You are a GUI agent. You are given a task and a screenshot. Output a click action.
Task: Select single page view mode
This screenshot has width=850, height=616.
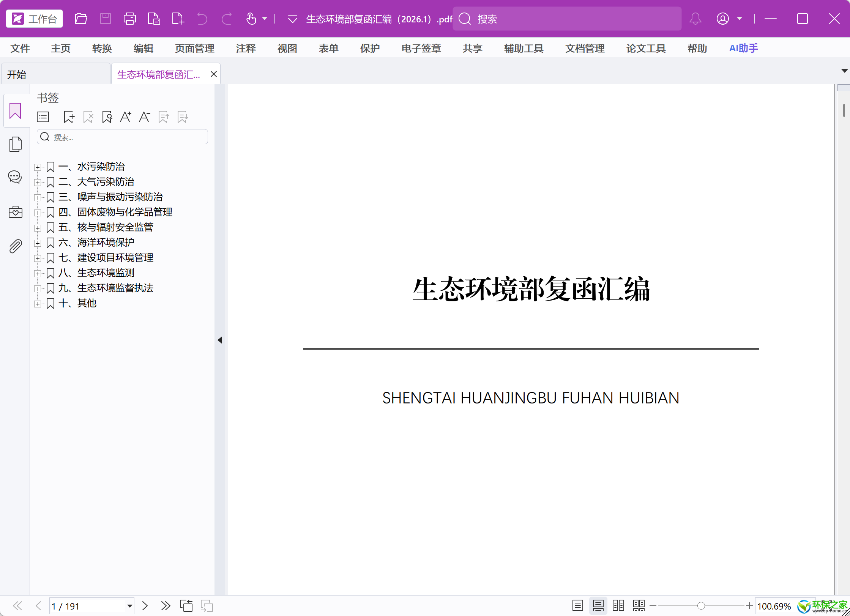point(578,606)
